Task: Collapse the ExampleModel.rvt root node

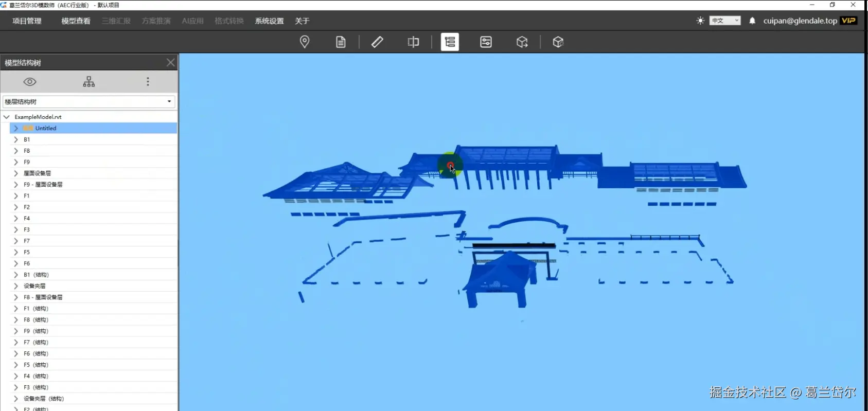Action: point(7,117)
